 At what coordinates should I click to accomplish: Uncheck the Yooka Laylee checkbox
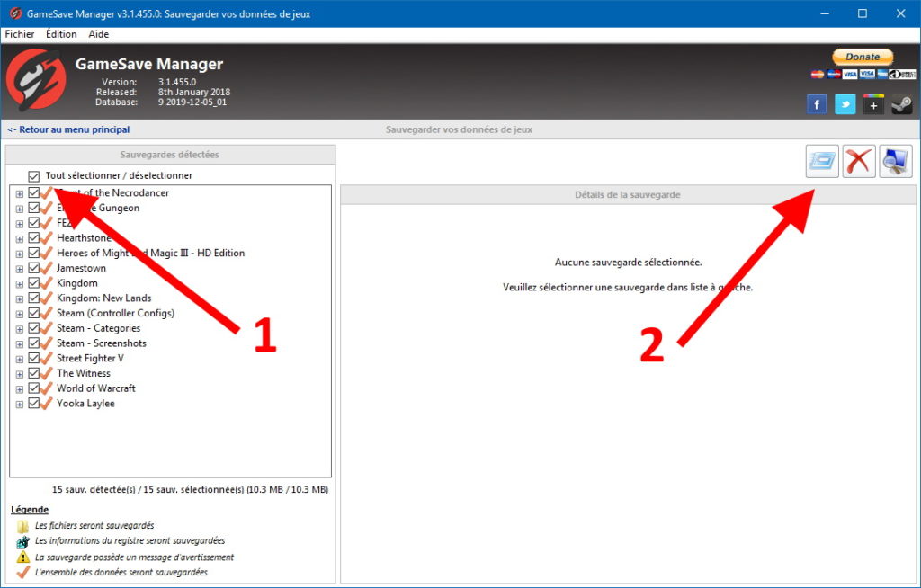tap(33, 404)
